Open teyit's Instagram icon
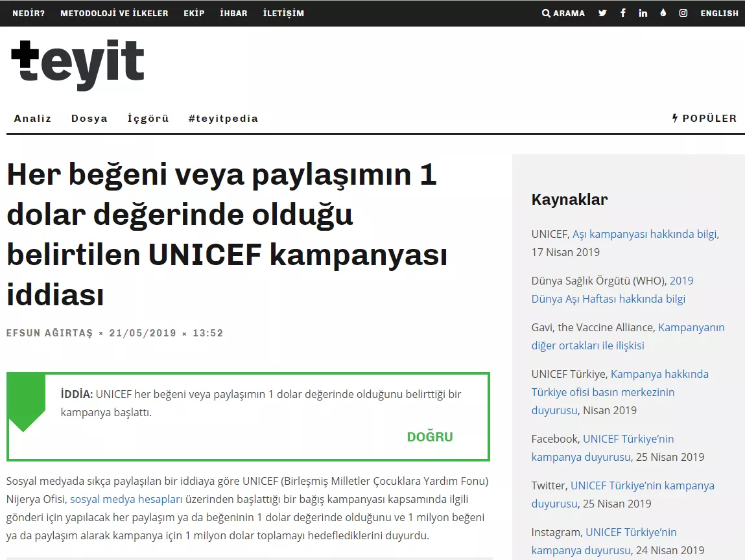 pos(683,13)
